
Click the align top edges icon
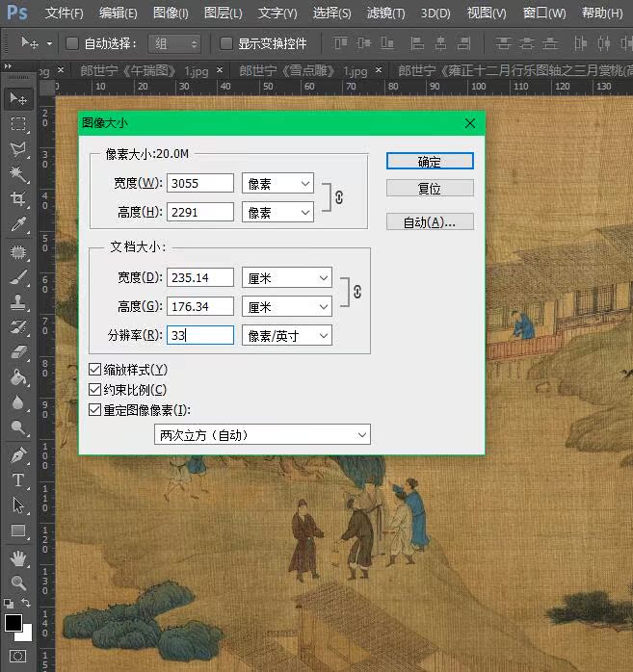click(x=340, y=43)
